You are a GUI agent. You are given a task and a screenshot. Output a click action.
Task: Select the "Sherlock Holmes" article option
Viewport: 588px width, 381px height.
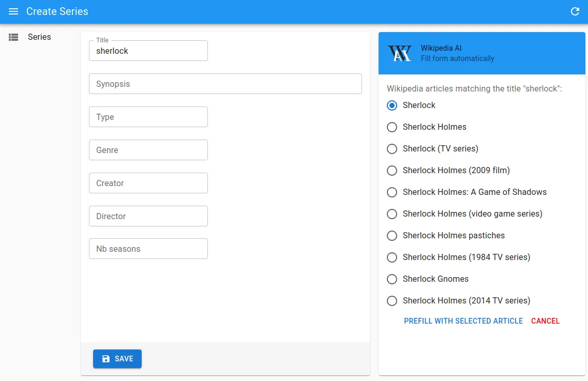[x=392, y=127]
